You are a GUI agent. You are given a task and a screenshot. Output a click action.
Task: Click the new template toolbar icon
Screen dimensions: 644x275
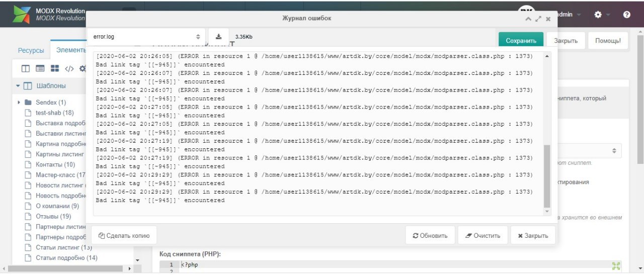tap(26, 68)
